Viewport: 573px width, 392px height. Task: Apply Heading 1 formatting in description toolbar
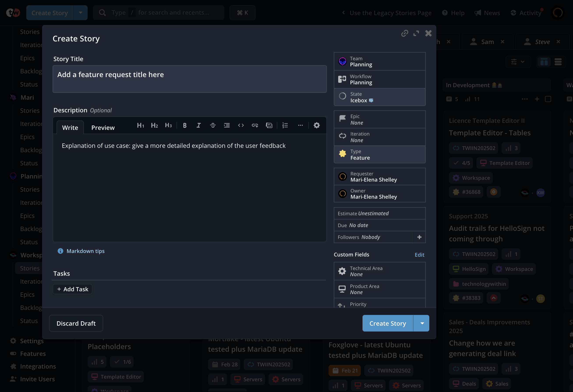[x=141, y=125]
